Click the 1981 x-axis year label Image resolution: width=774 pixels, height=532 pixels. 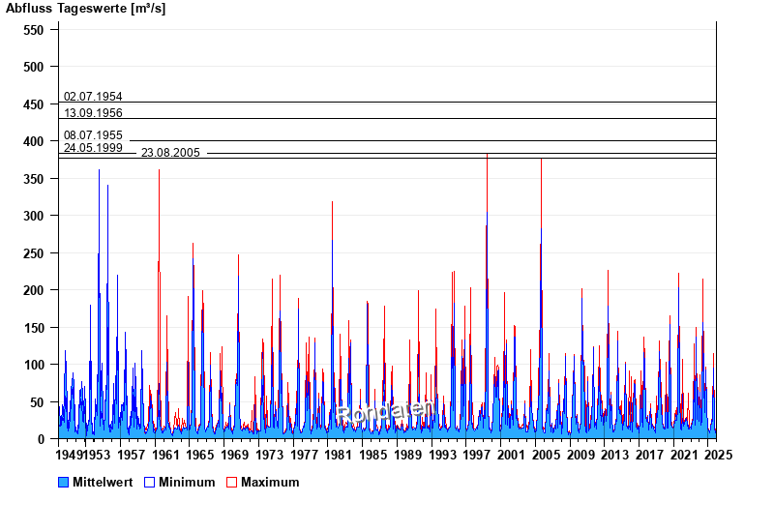coord(339,455)
